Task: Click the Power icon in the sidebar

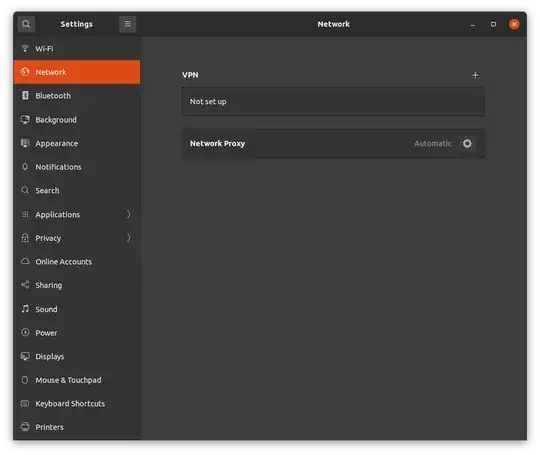Action: click(x=25, y=332)
